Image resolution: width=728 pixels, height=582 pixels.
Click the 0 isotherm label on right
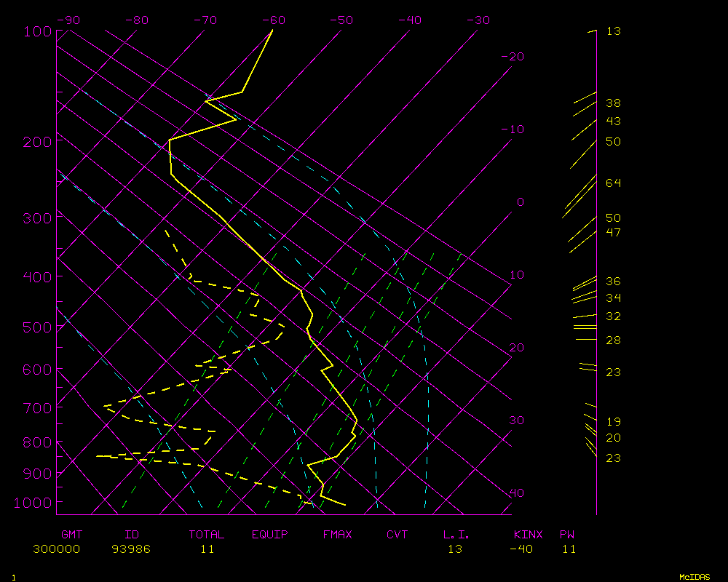click(520, 202)
